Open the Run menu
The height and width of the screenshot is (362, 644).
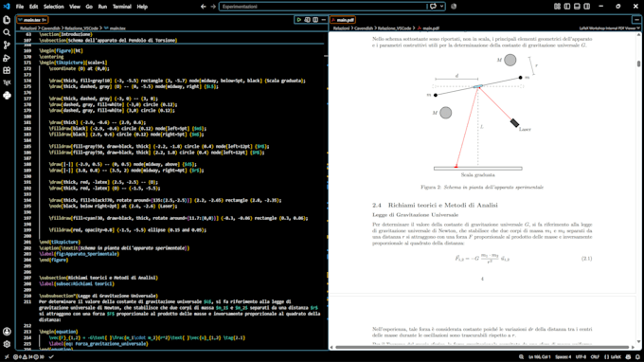pyautogui.click(x=102, y=7)
